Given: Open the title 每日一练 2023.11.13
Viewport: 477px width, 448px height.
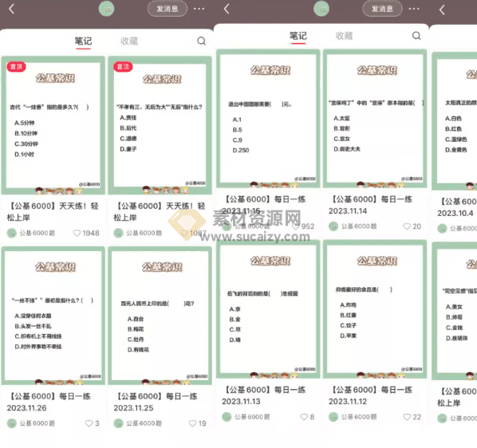Looking at the screenshot, I should pyautogui.click(x=264, y=395).
